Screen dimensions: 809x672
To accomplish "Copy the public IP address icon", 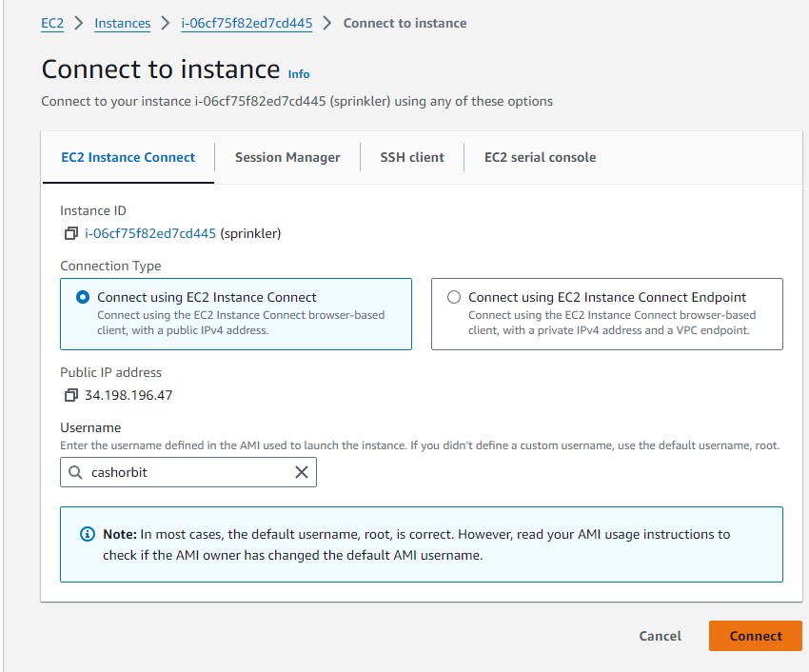I will 70,395.
